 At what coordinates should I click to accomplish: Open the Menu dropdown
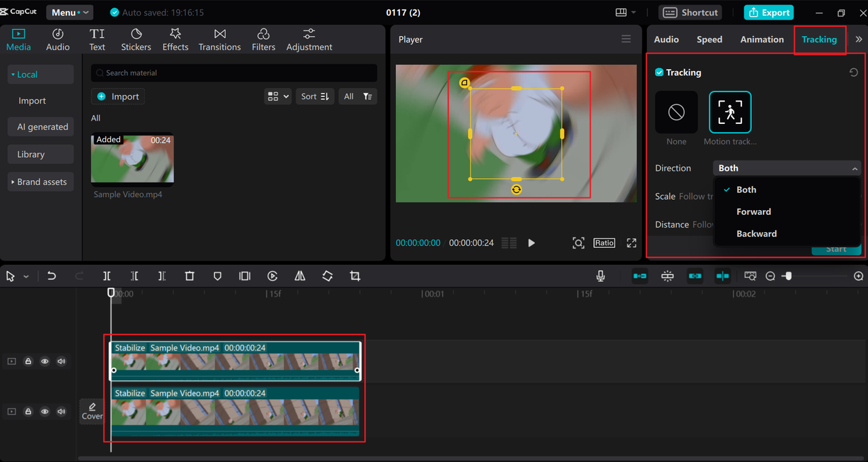pyautogui.click(x=70, y=12)
